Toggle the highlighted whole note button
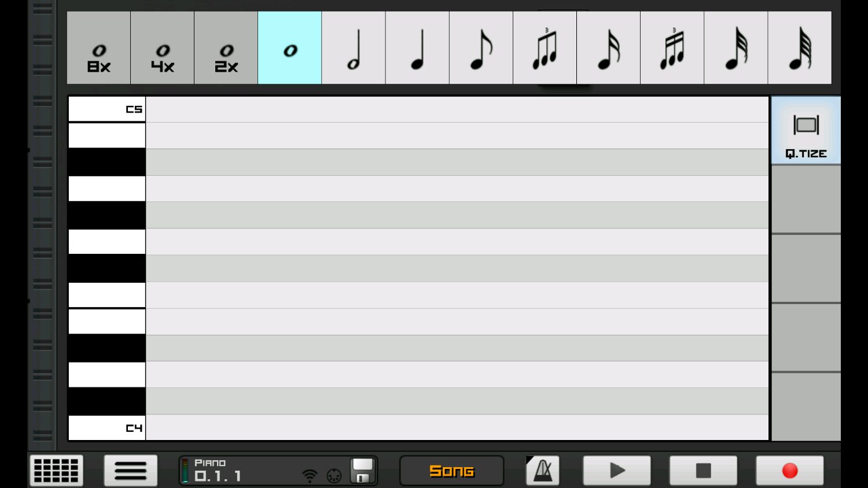This screenshot has height=488, width=868. click(290, 48)
